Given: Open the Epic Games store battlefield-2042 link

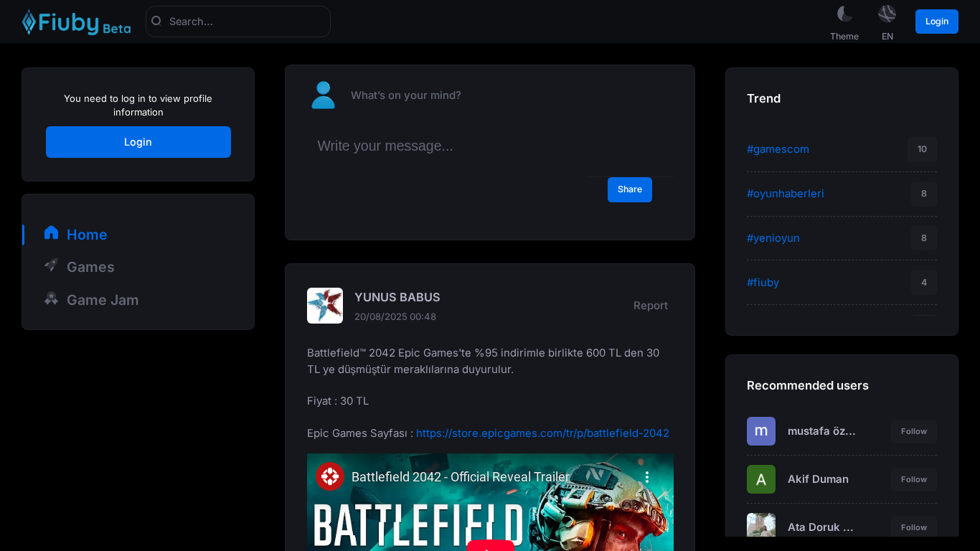Looking at the screenshot, I should [x=542, y=433].
